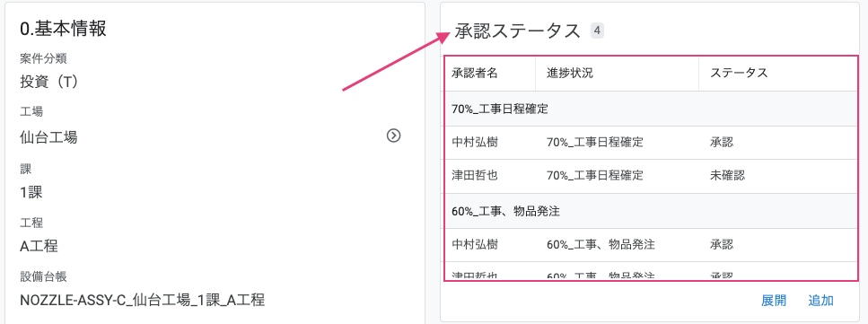Screen dimensions: 868x324
Task: Open 中村弘樹 row under 60%_工事、物品発注
Action: pyautogui.click(x=652, y=244)
